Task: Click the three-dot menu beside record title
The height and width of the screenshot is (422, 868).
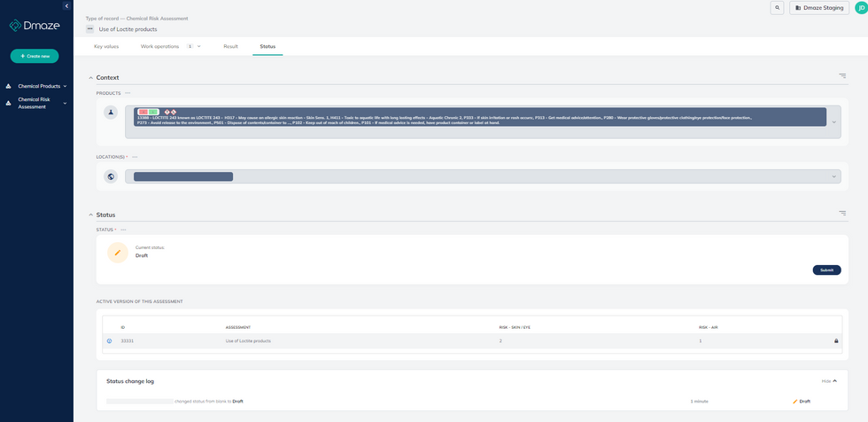Action: pyautogui.click(x=89, y=28)
